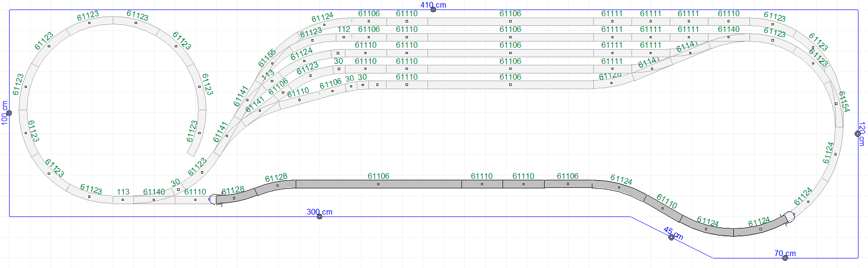The image size is (868, 268).
Task: Select the bottom yard row 61106 track
Action: click(x=510, y=85)
